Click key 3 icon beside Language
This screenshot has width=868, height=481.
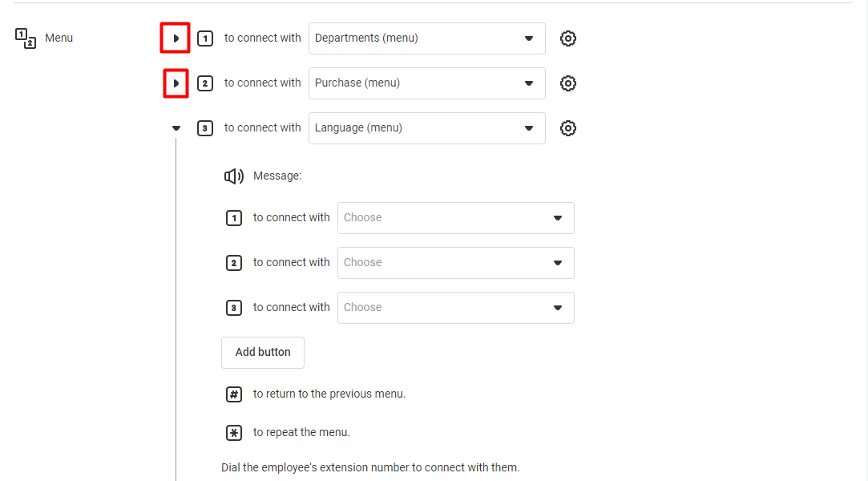point(205,127)
